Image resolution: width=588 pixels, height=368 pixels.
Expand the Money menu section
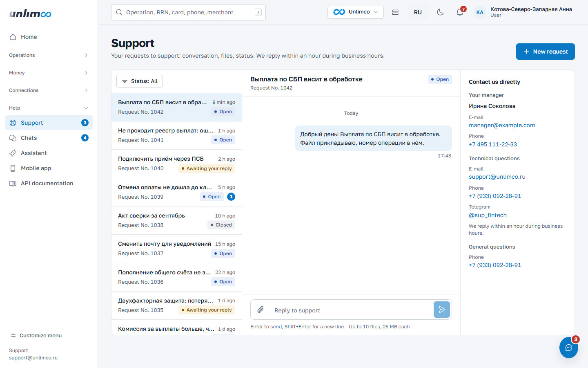[49, 73]
